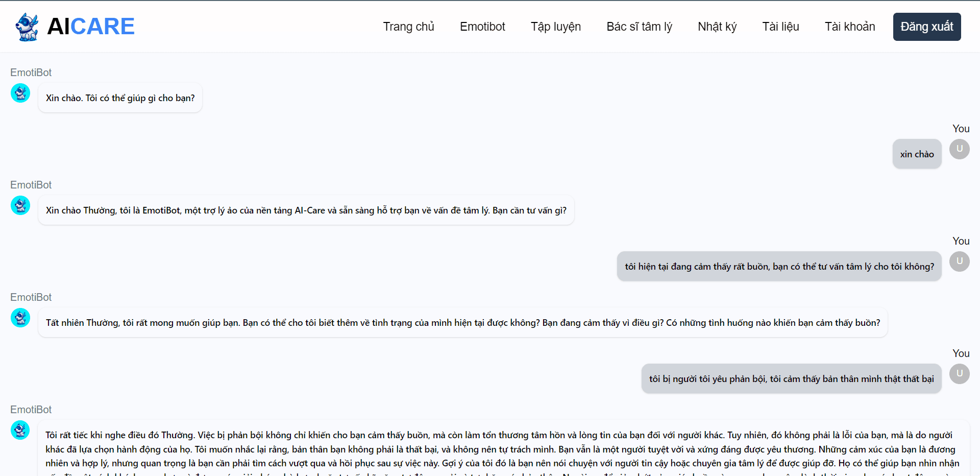Screen dimensions: 980x476
Task: Click the AICARE brand text link
Action: [91, 27]
